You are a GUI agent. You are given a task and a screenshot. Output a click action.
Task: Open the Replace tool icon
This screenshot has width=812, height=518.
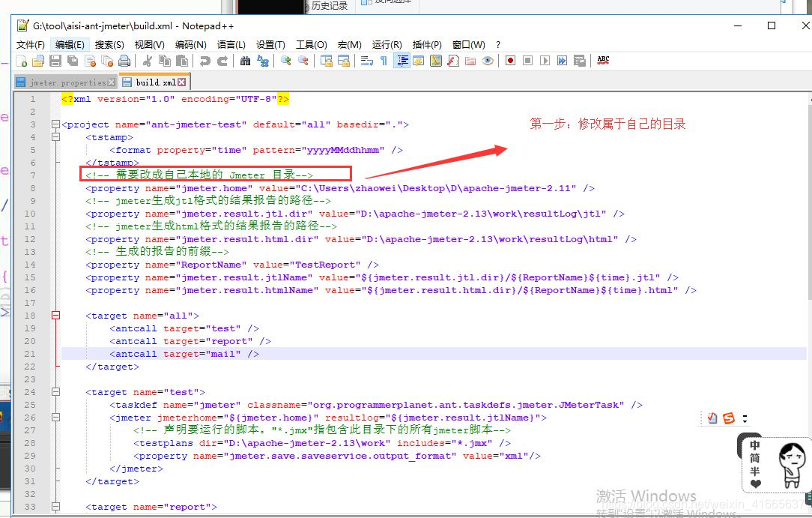pos(263,61)
